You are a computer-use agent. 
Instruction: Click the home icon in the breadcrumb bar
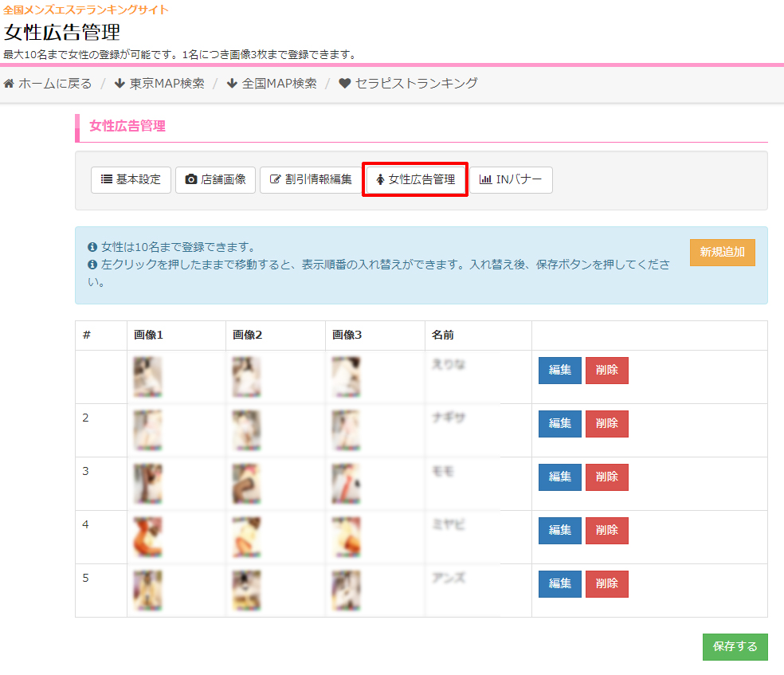[x=9, y=84]
